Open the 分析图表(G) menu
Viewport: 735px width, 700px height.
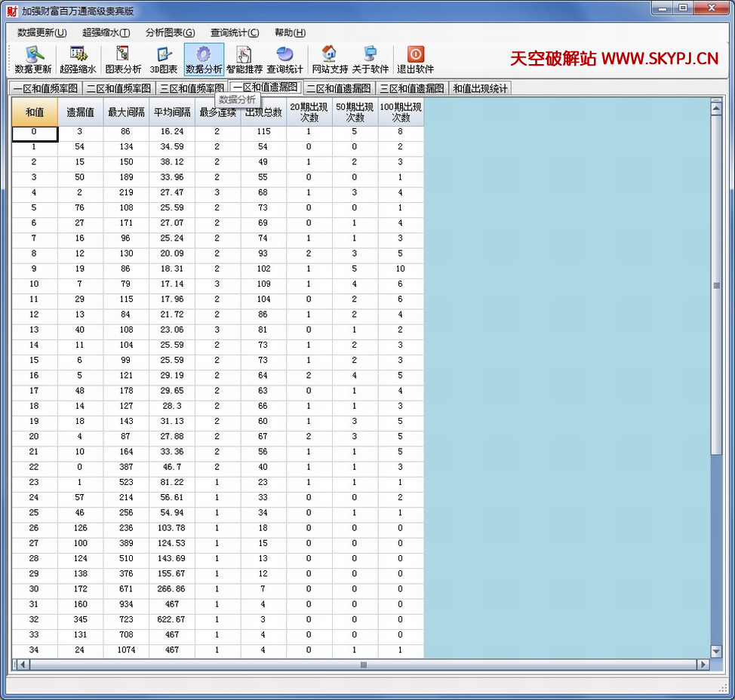click(x=170, y=32)
